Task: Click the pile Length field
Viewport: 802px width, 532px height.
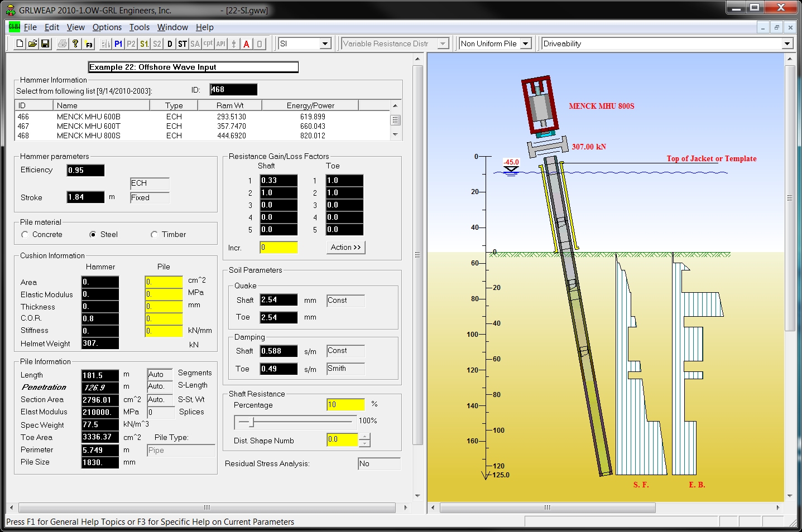Action: coord(100,375)
